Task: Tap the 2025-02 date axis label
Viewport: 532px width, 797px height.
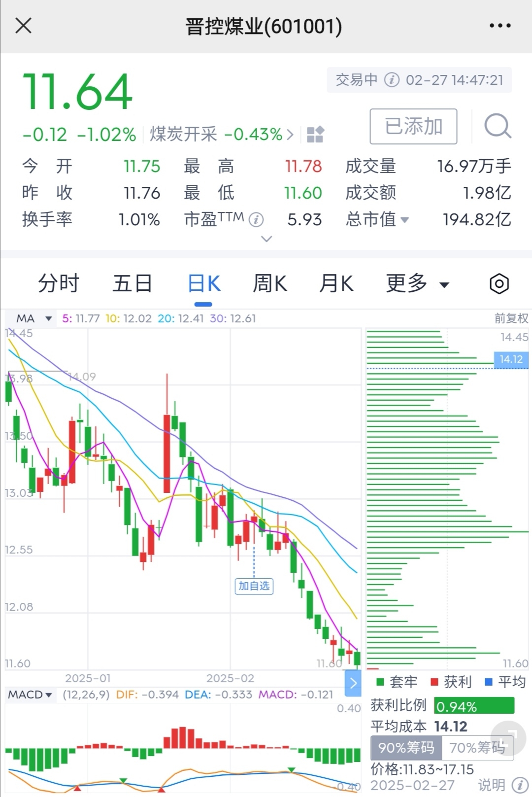Action: click(x=231, y=679)
